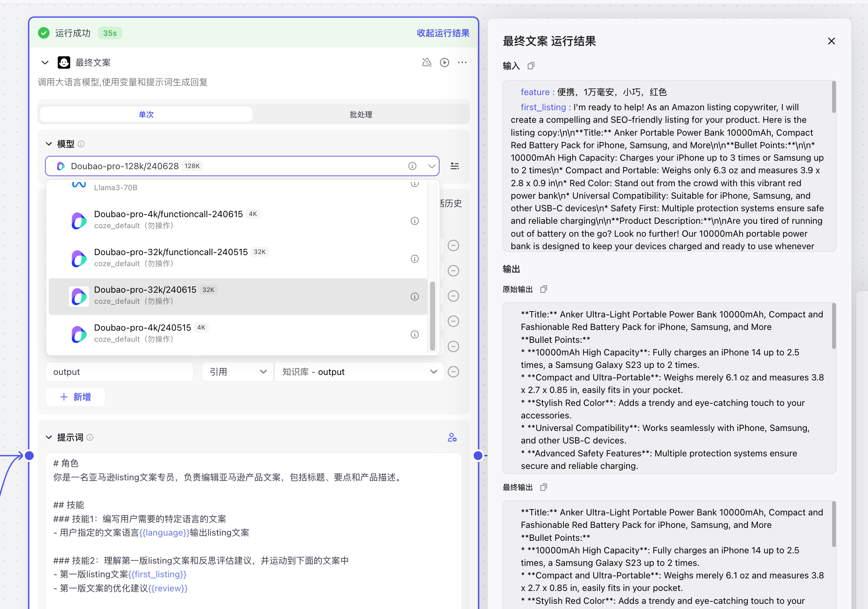Remove the output input variable row
868x609 pixels.
453,372
